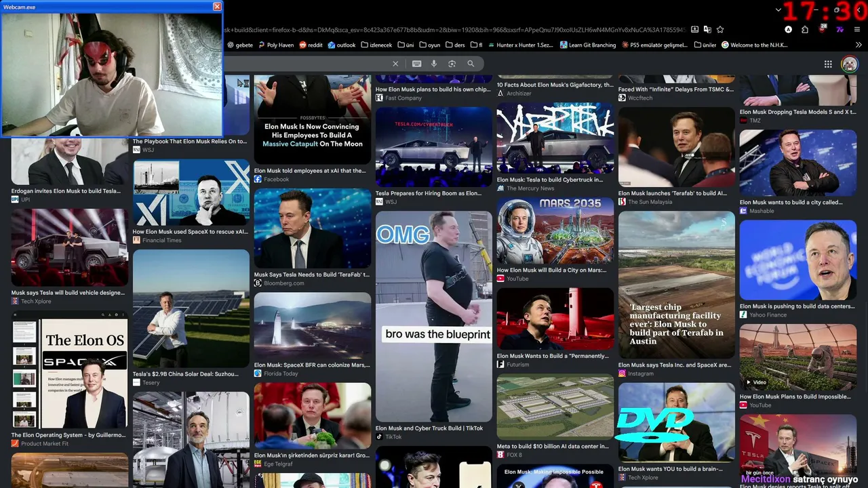Screen dimensions: 868x488
Task: Click 'Elon Musk and Cyber Truck Build | TikTok' caption
Action: 429,428
